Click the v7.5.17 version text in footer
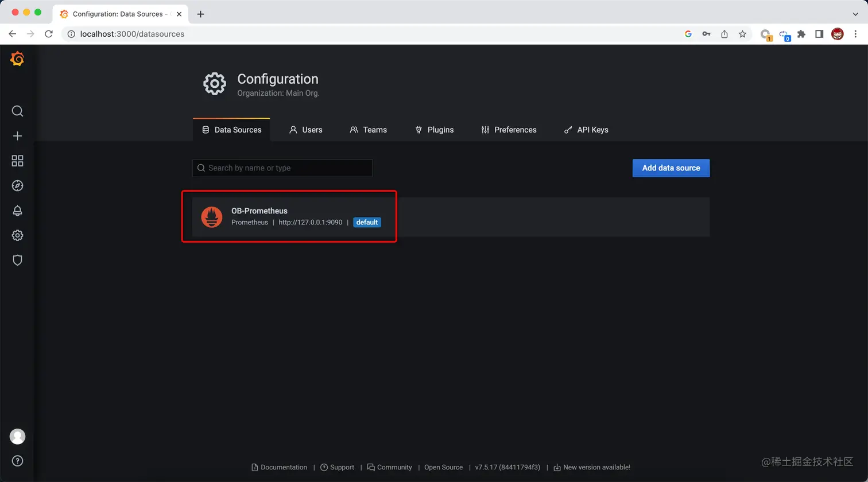The width and height of the screenshot is (868, 482). 507,467
